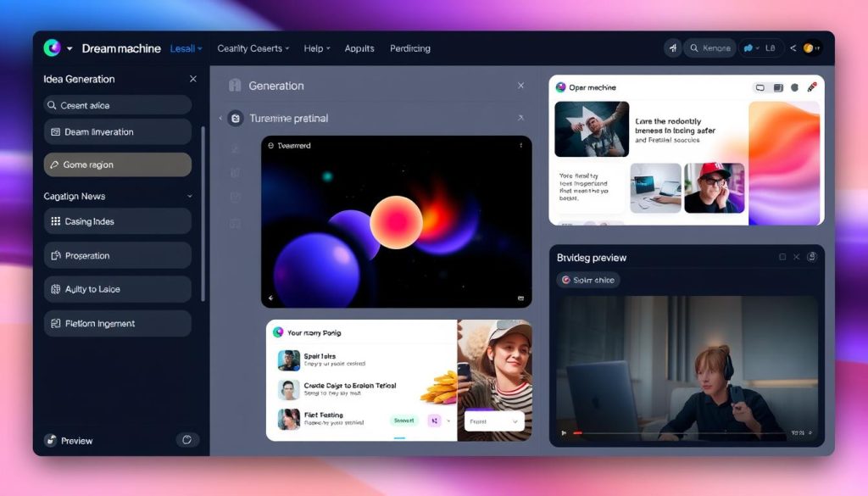This screenshot has width=868, height=496.
Task: Click the pink icon button in Fiet Festing row
Action: point(433,421)
